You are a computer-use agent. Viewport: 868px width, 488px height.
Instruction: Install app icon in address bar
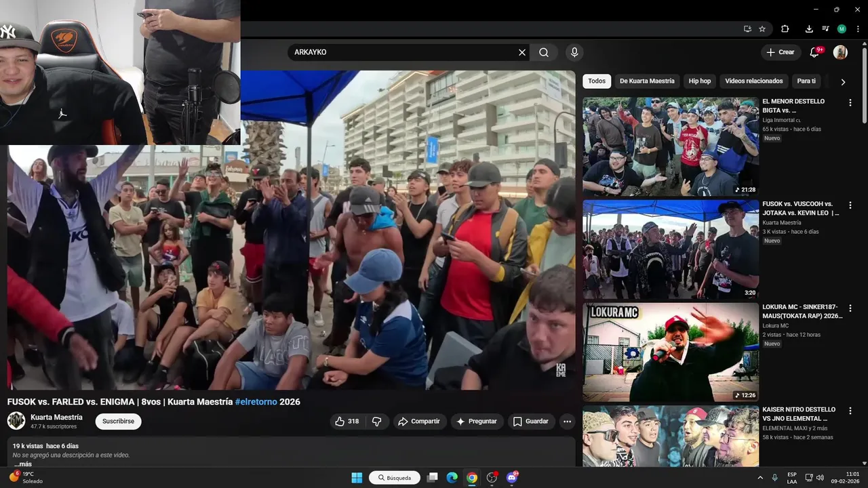coord(747,29)
